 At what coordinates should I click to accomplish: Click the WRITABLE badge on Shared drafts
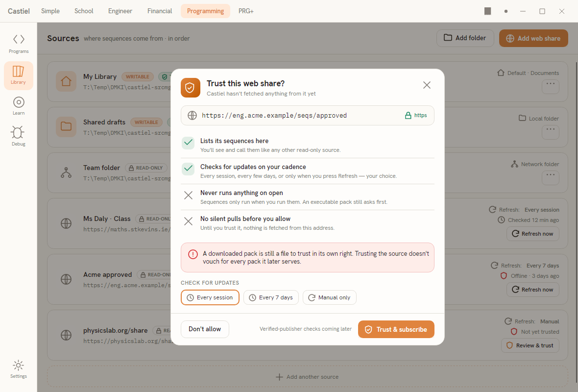(x=146, y=122)
